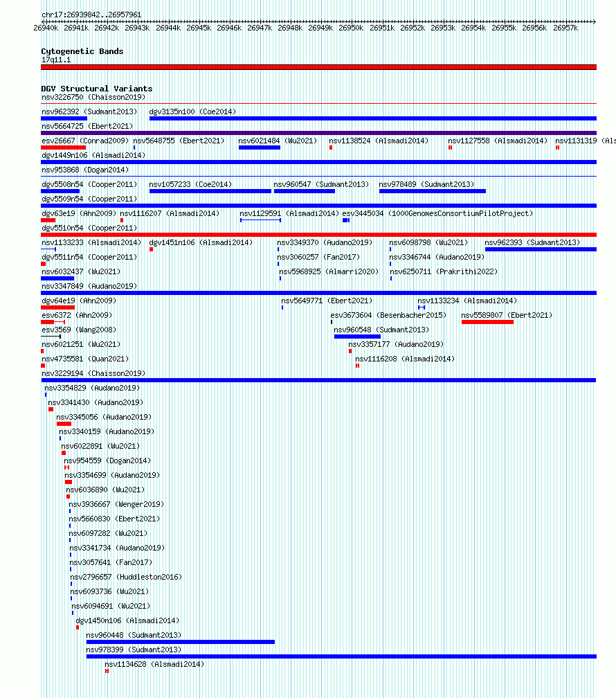
Task: Select esv3569 (Wang2008) label
Action: pos(79,330)
